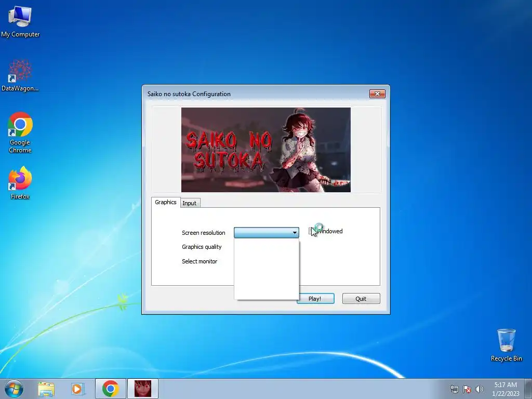Open the DataWagon desktop shortcut
This screenshot has width=532, height=399.
point(20,75)
